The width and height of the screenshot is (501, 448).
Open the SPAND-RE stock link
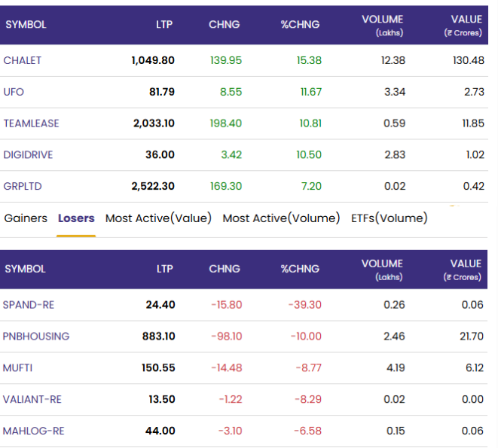click(29, 305)
